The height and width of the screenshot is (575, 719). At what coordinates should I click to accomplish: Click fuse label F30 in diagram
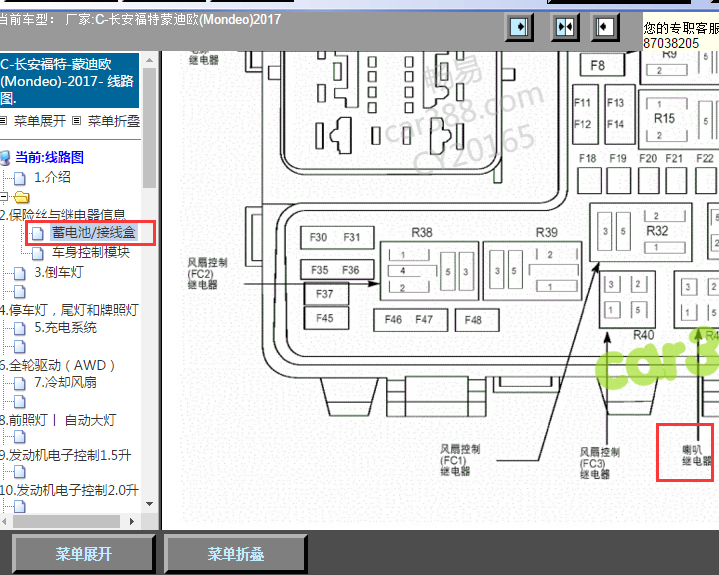point(318,238)
